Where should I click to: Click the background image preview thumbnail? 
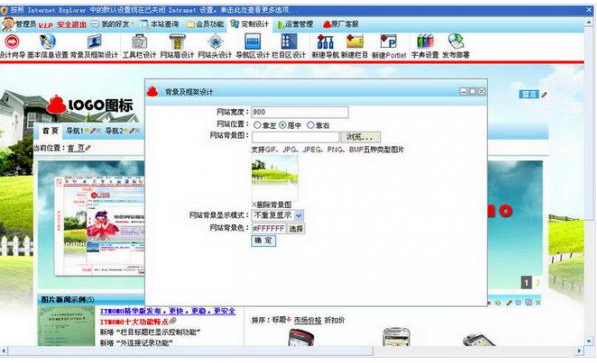(275, 178)
